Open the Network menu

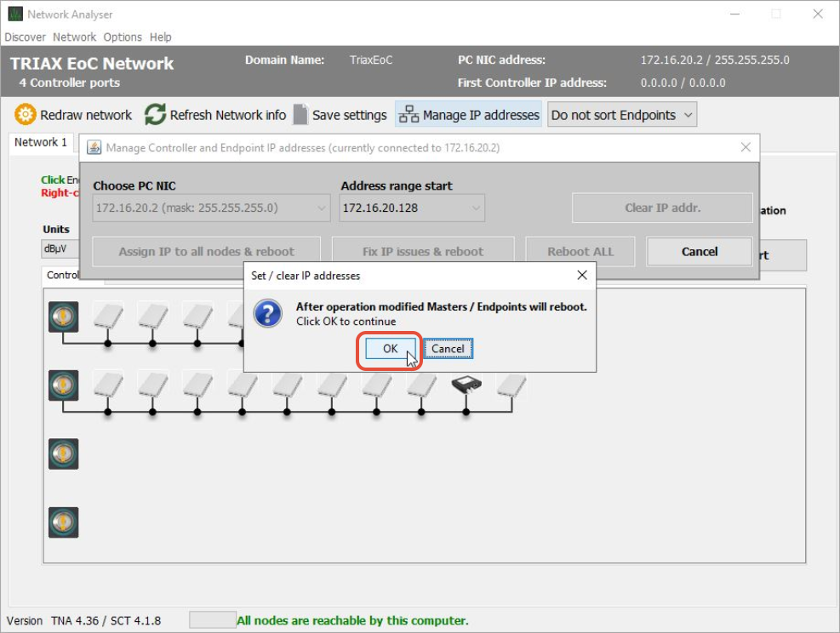coord(74,37)
